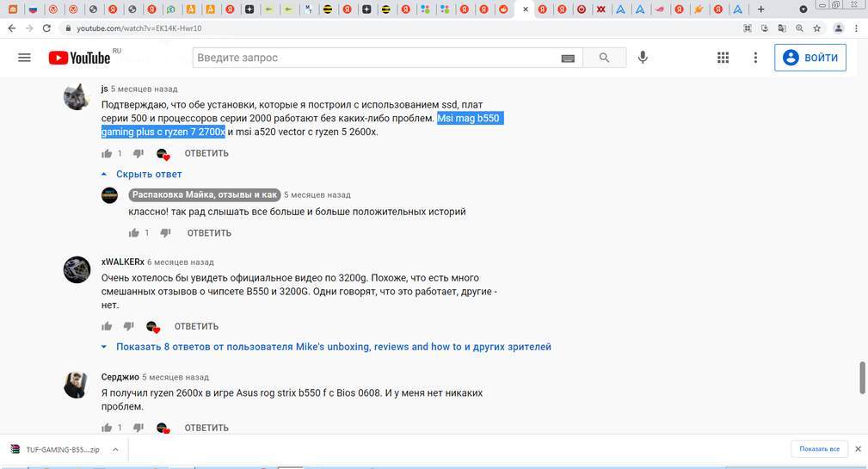The height and width of the screenshot is (469, 868).
Task: Click the ВОЙТИ sign-in button
Action: tap(810, 58)
